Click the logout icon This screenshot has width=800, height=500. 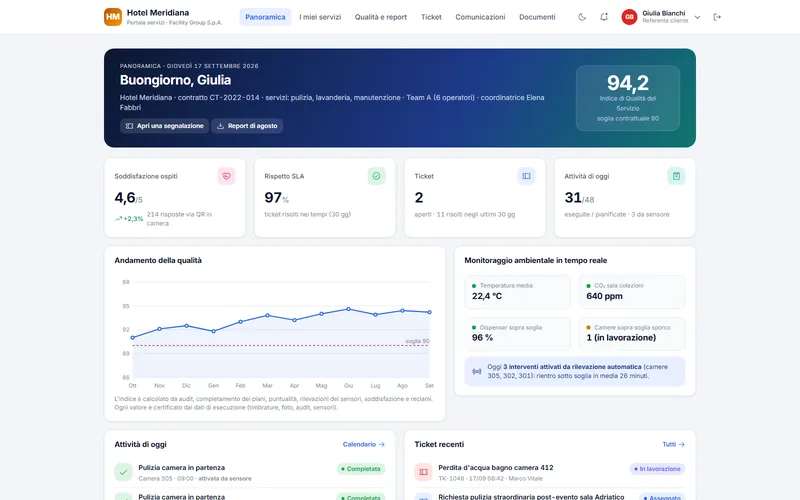tap(717, 17)
